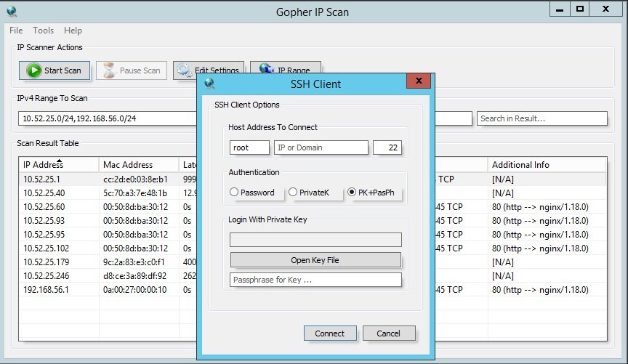Click MAC address 0a:00:27:00:00:10
The image size is (628, 364).
point(134,289)
